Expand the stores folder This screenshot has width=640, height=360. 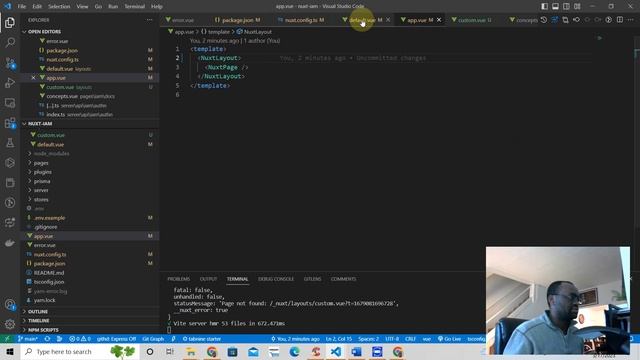[41, 200]
